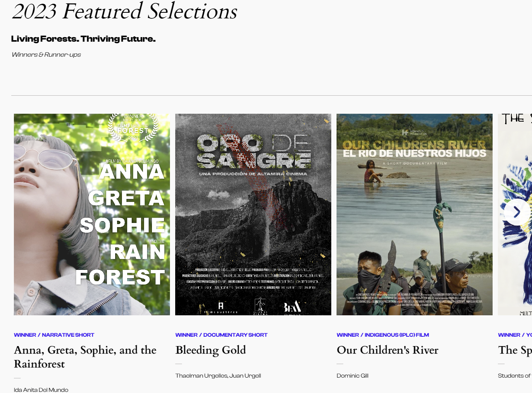
Task: Click director name Dominic Gill
Action: click(353, 376)
